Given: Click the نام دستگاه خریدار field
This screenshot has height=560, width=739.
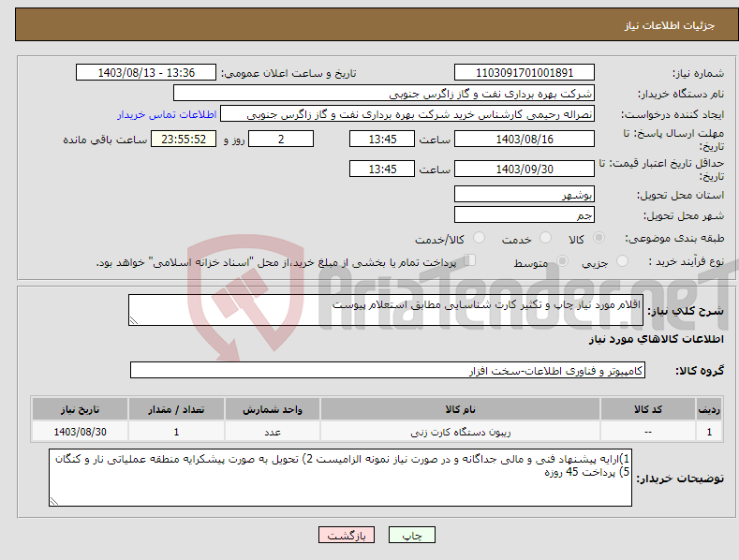Looking at the screenshot, I should coord(384,93).
